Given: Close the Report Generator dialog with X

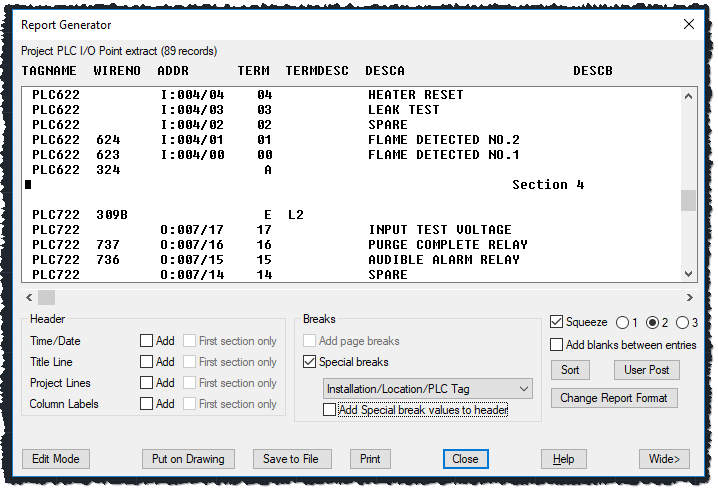Looking at the screenshot, I should click(x=689, y=24).
